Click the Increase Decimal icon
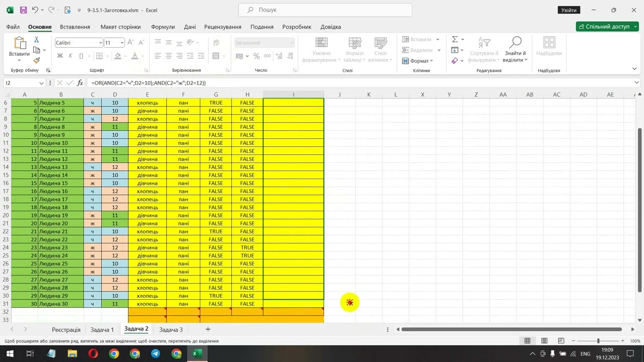Screen dimensions: 644x362 point(278,56)
